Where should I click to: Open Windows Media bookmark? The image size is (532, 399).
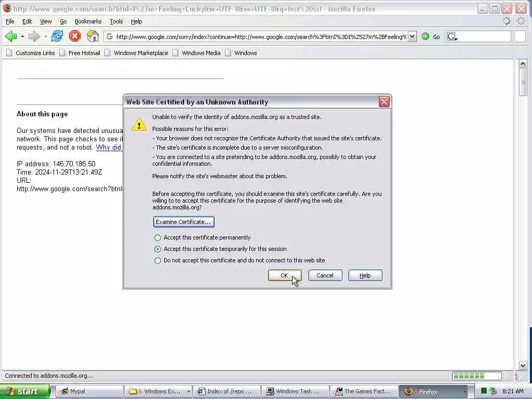pyautogui.click(x=197, y=53)
